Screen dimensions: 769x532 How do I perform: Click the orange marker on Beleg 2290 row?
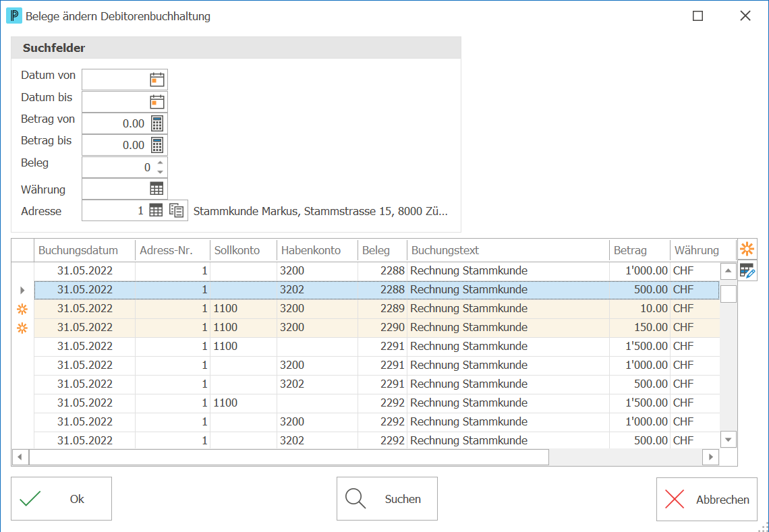click(x=22, y=328)
